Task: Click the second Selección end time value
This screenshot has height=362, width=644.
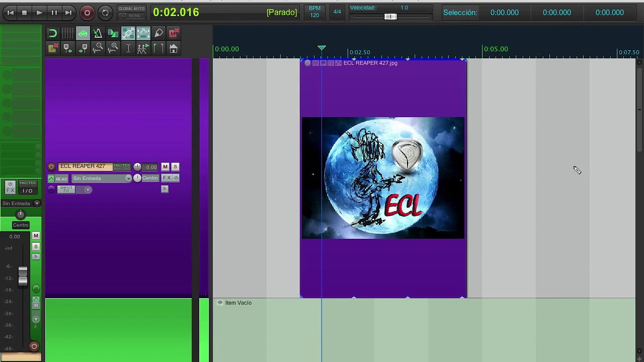Action: point(556,13)
